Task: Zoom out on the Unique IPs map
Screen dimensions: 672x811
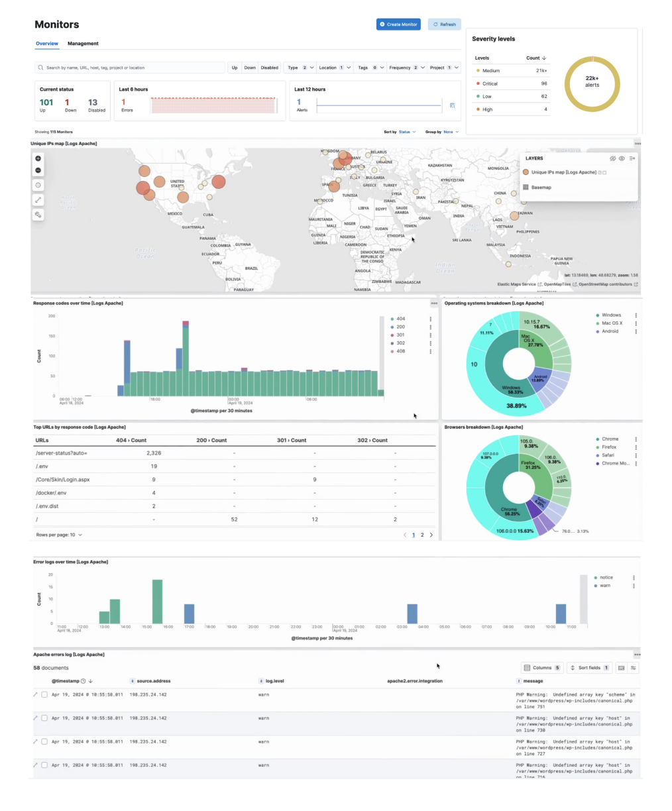Action: [x=38, y=170]
